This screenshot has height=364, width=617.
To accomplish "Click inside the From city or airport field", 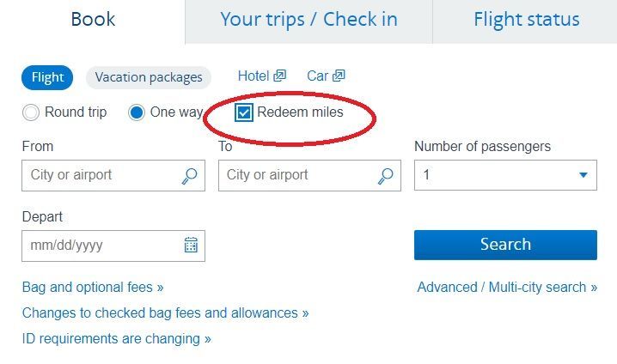I will [x=113, y=175].
